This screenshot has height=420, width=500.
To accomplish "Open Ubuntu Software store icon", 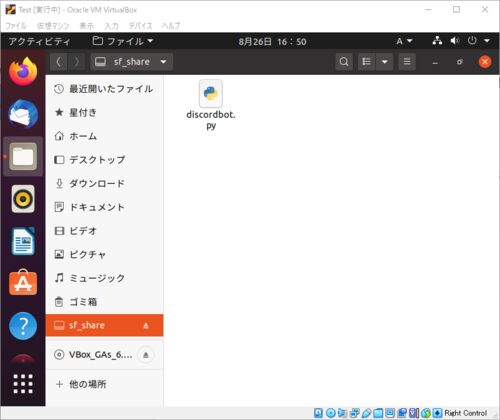I will (x=23, y=283).
